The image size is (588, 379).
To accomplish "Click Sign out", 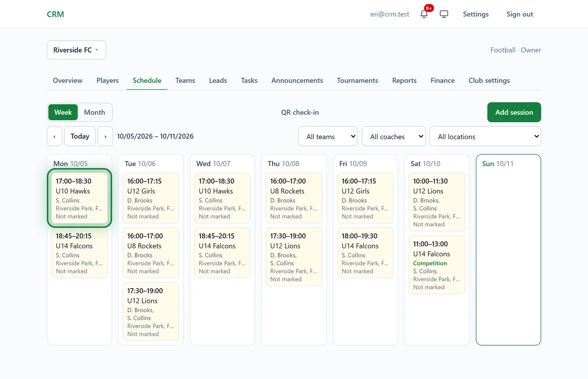I will click(x=520, y=14).
